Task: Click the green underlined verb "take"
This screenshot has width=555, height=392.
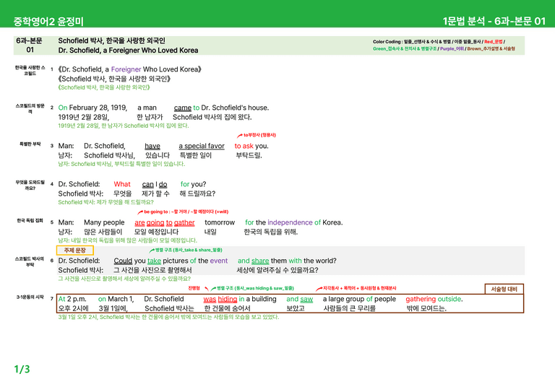Action: pos(155,261)
